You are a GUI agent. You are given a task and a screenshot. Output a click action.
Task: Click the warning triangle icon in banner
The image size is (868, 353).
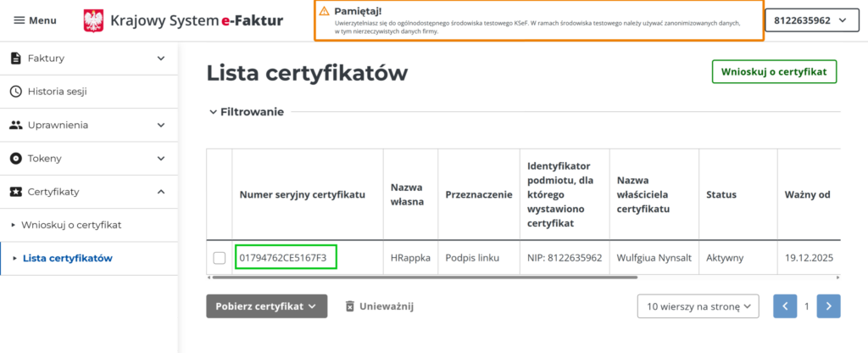click(x=324, y=11)
